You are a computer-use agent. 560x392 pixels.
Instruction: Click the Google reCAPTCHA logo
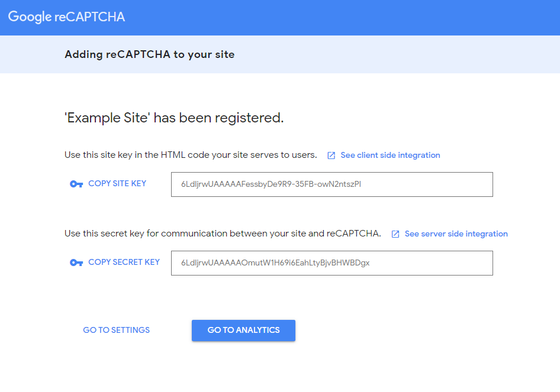coord(66,17)
